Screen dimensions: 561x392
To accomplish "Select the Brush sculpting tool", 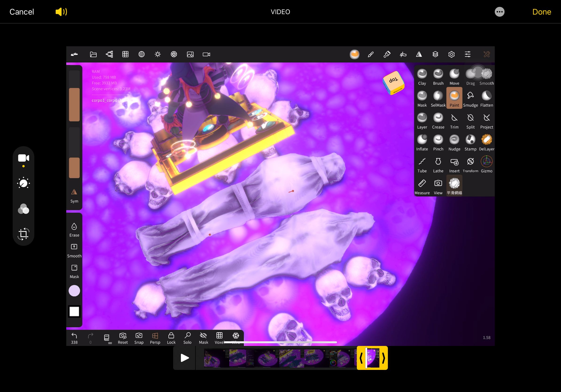I will [438, 77].
